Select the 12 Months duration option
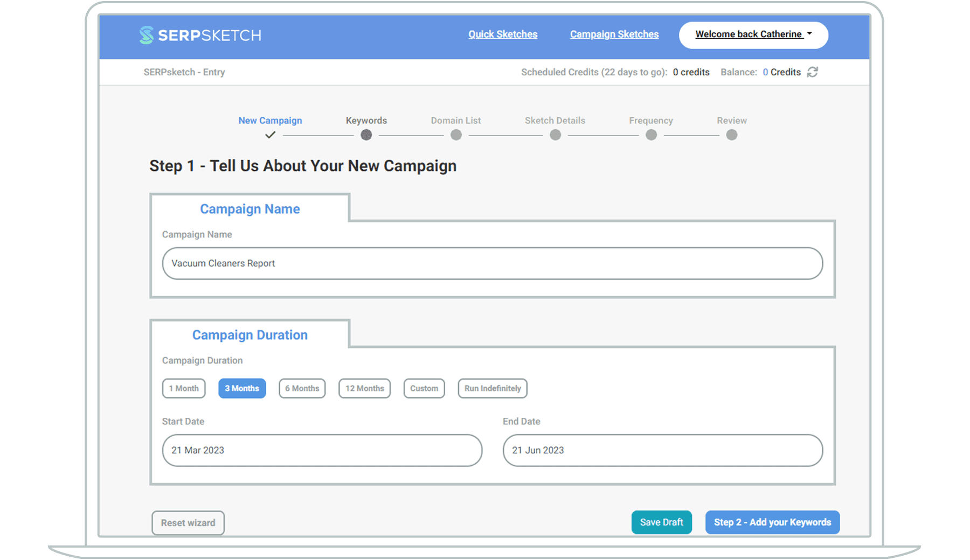The width and height of the screenshot is (970, 560). [x=365, y=388]
